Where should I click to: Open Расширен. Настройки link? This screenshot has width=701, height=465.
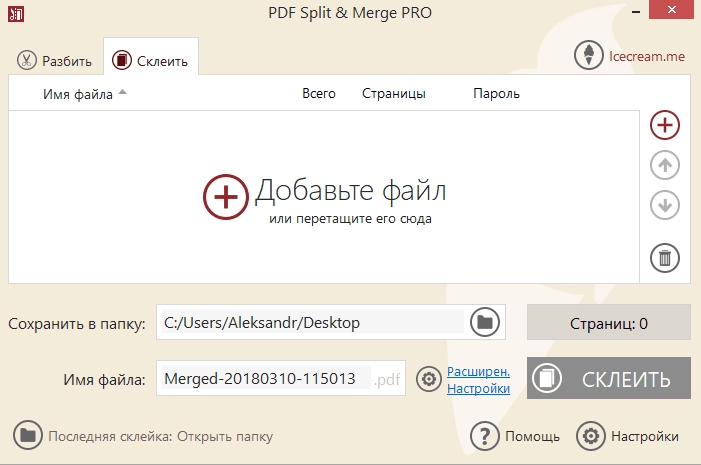pos(478,380)
